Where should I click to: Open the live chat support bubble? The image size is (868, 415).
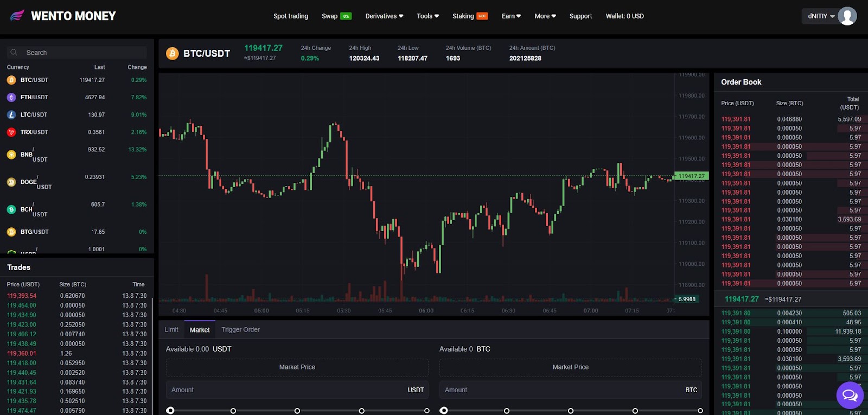click(850, 395)
